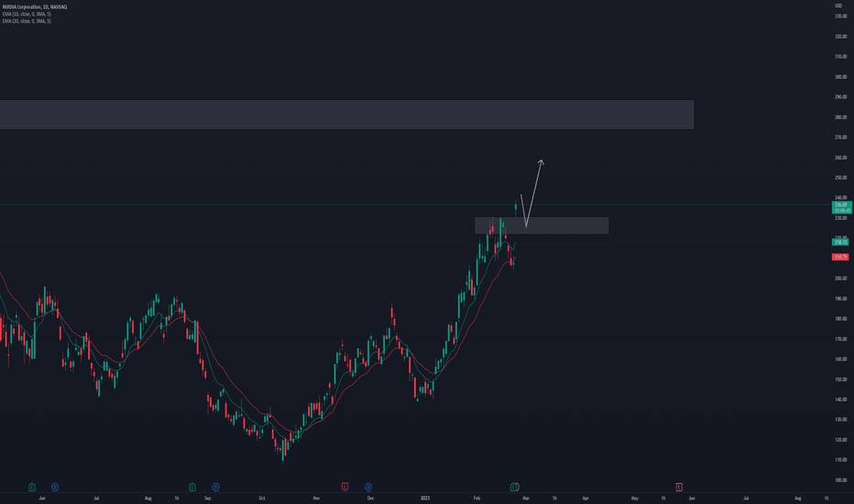Click the May label on time axis
This screenshot has width=854, height=504.
click(x=634, y=498)
